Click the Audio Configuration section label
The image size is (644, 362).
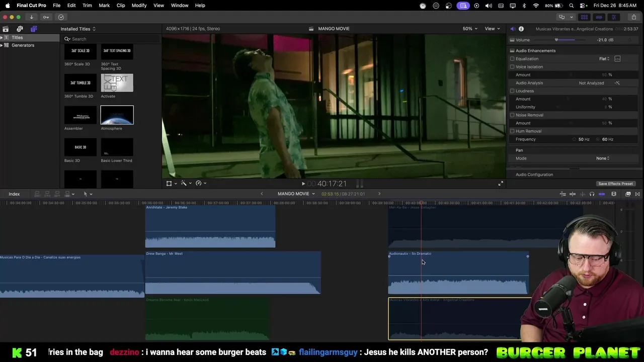coord(534,175)
